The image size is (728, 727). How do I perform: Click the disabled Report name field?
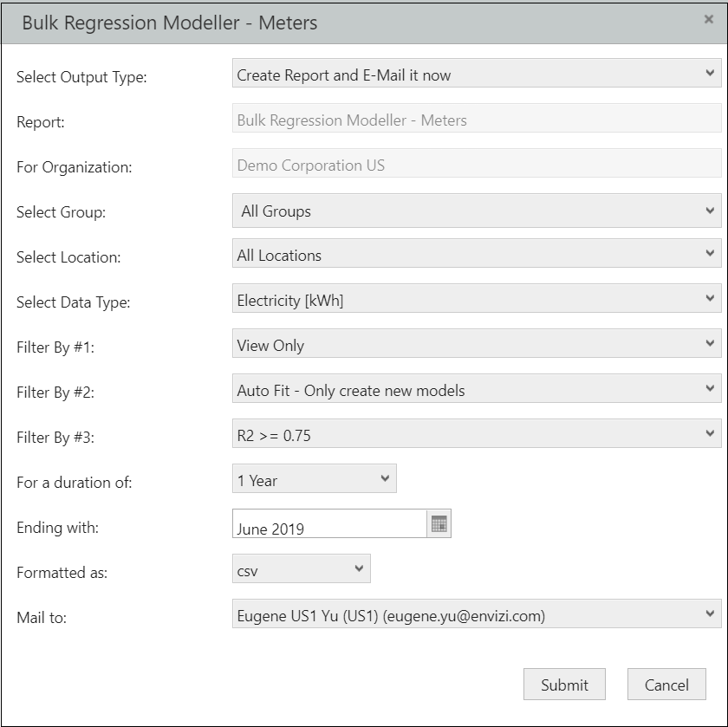(477, 118)
